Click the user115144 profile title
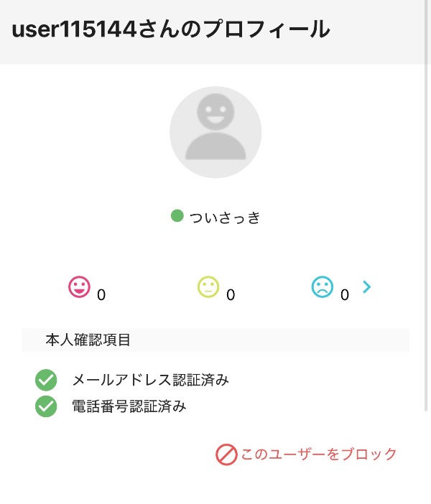This screenshot has height=504, width=431. pos(170,29)
